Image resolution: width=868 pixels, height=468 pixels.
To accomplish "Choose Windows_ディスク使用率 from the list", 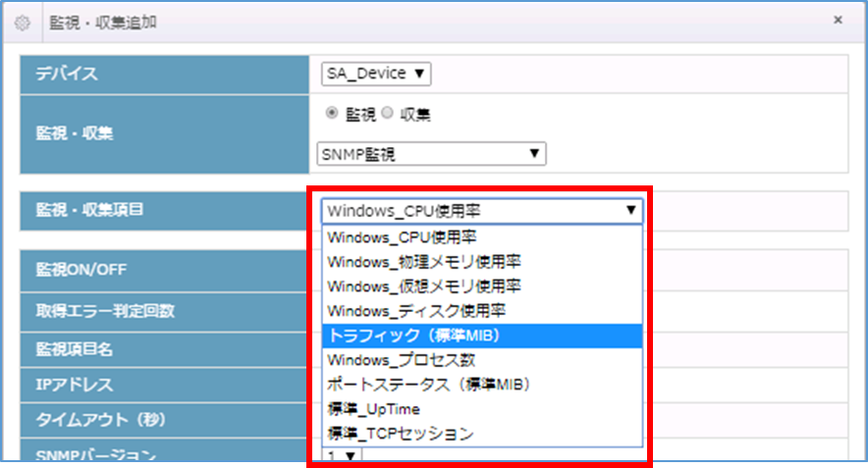I will tap(482, 311).
